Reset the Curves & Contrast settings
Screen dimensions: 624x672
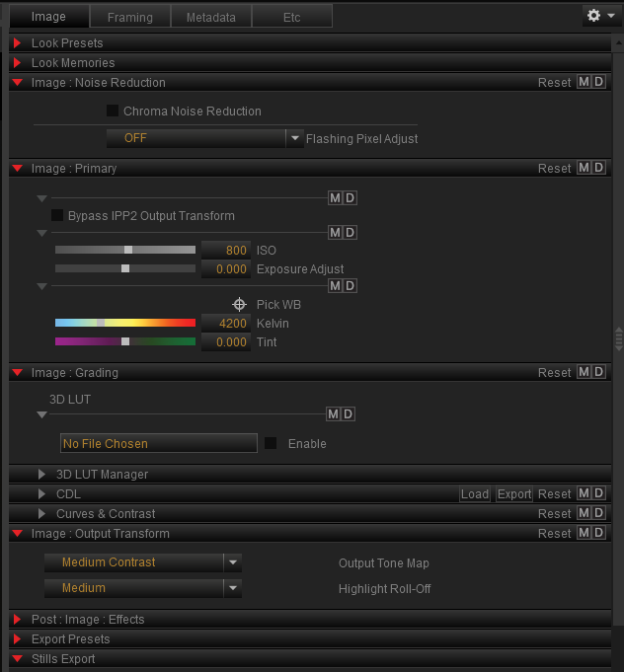pos(555,513)
